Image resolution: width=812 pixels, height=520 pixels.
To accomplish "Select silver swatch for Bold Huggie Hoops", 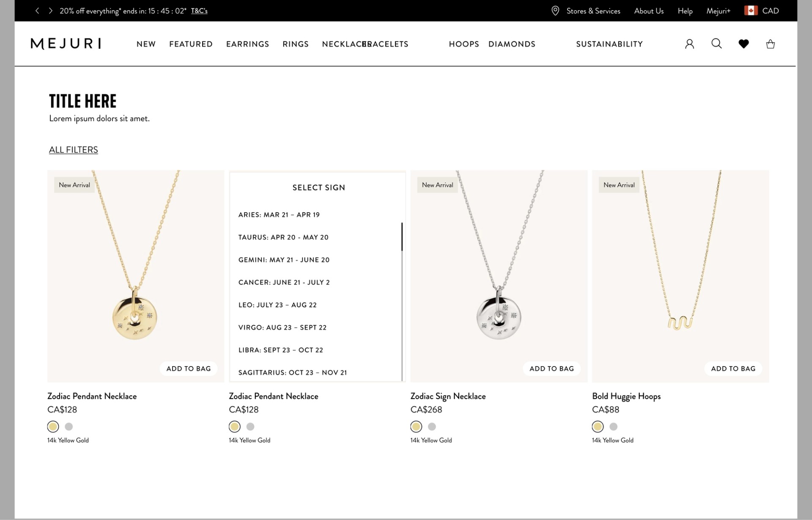I will (x=613, y=427).
